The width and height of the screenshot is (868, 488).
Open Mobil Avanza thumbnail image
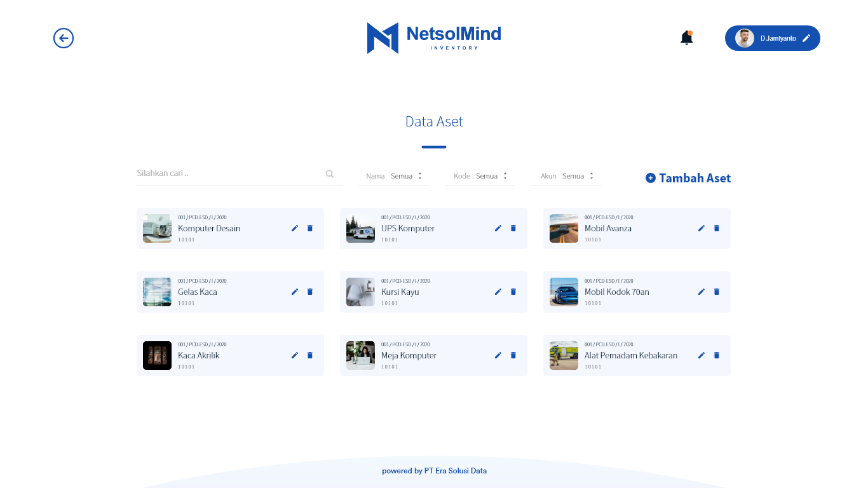coord(564,228)
